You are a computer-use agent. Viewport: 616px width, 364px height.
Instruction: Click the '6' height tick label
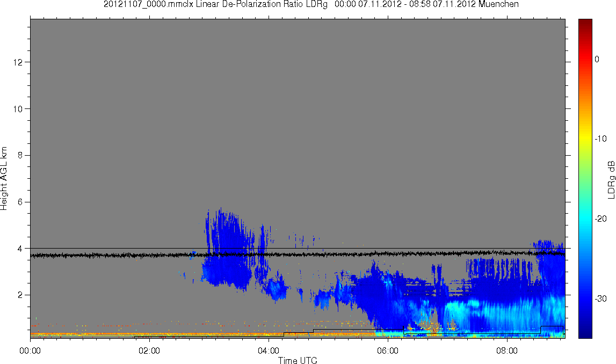point(20,202)
